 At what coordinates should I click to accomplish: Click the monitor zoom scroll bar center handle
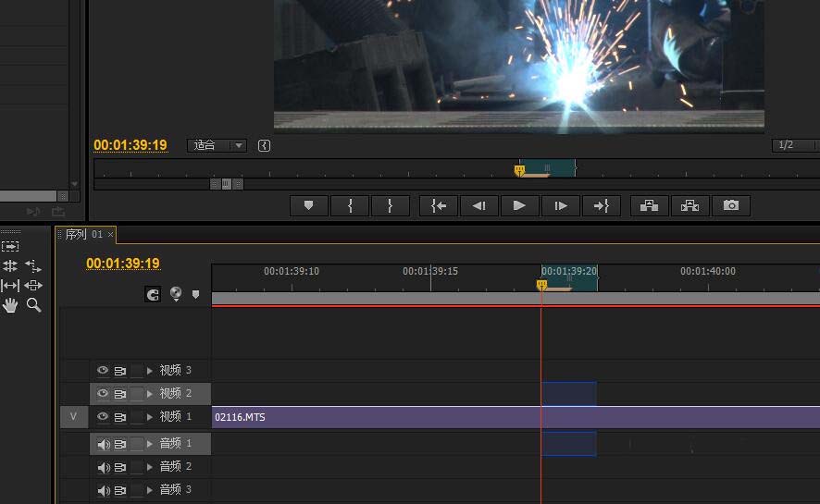pos(227,184)
